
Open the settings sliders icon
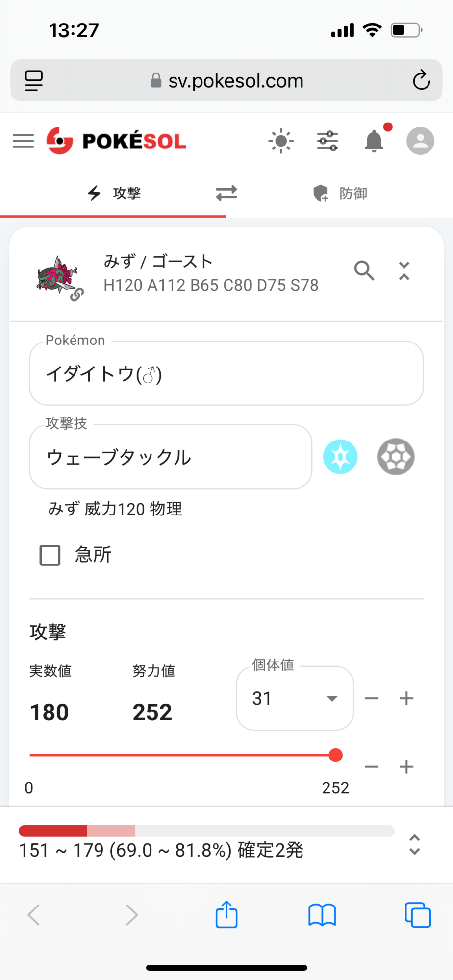pyautogui.click(x=327, y=141)
